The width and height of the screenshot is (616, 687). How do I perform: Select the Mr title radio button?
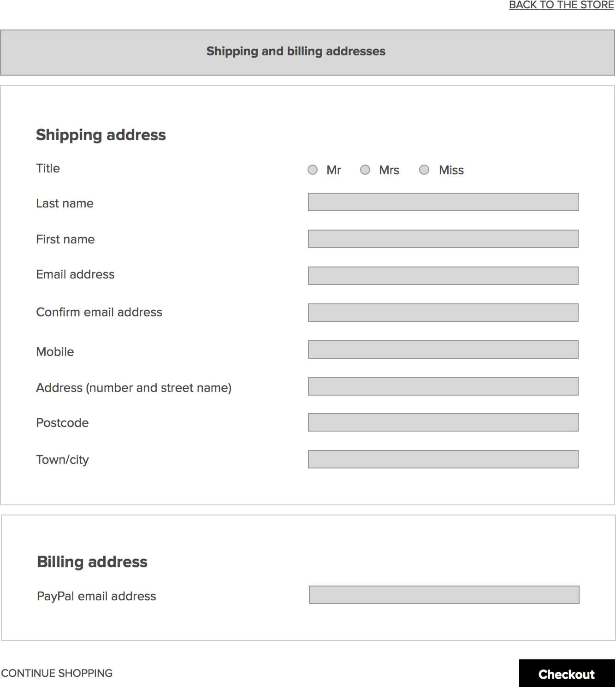pos(313,170)
